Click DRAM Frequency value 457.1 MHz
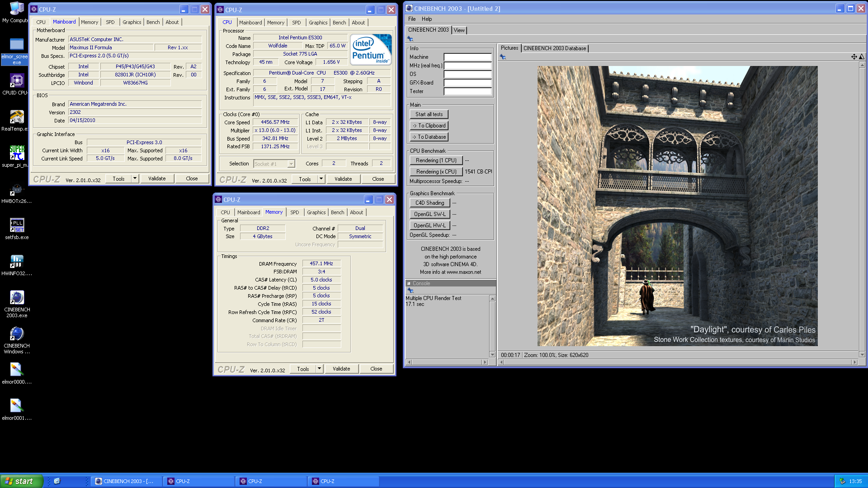Image resolution: width=868 pixels, height=488 pixels. click(x=321, y=263)
